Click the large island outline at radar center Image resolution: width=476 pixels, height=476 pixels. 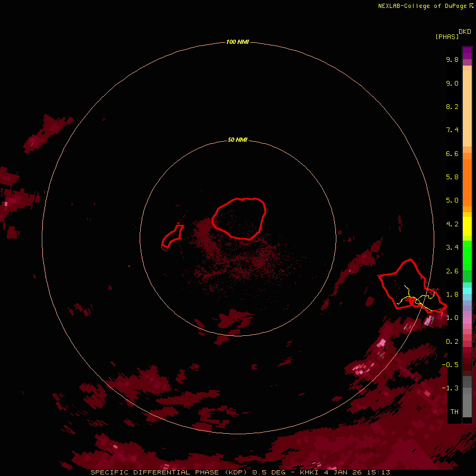coord(239,218)
